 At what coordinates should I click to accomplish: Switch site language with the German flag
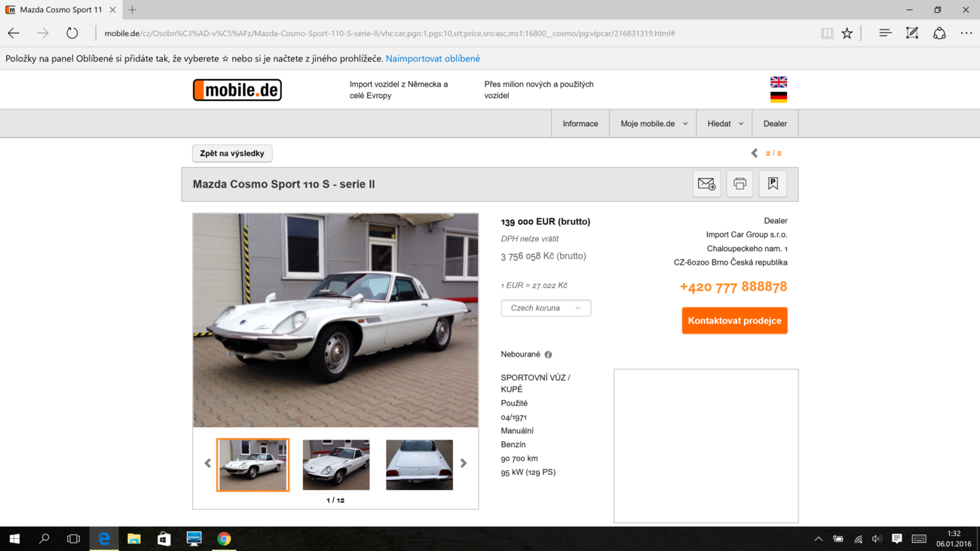click(779, 97)
